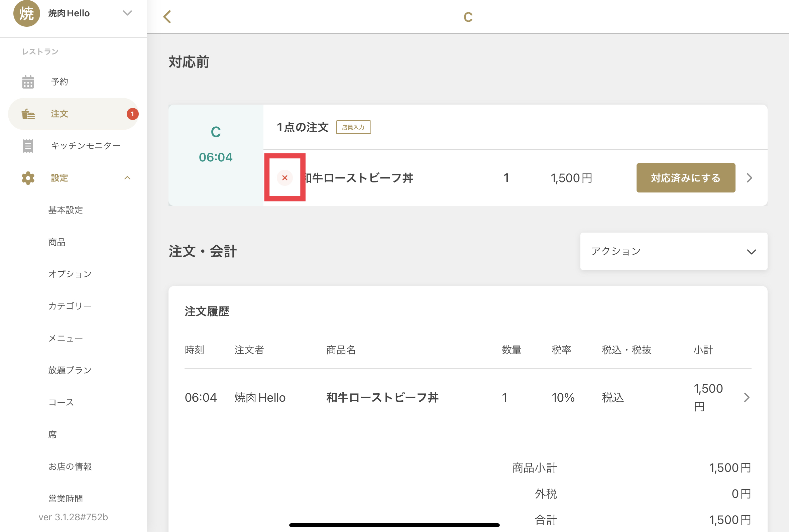
Task: Click the キッチンモニター receipt icon
Action: (x=28, y=146)
